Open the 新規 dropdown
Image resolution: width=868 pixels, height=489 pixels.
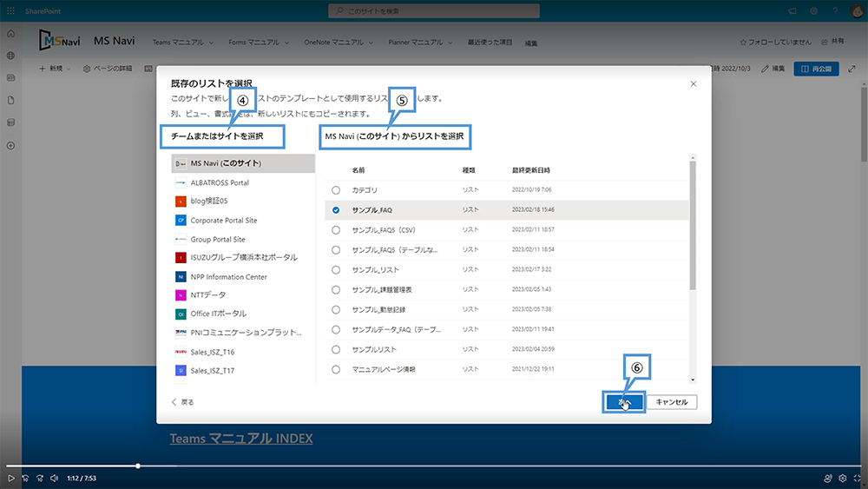55,69
